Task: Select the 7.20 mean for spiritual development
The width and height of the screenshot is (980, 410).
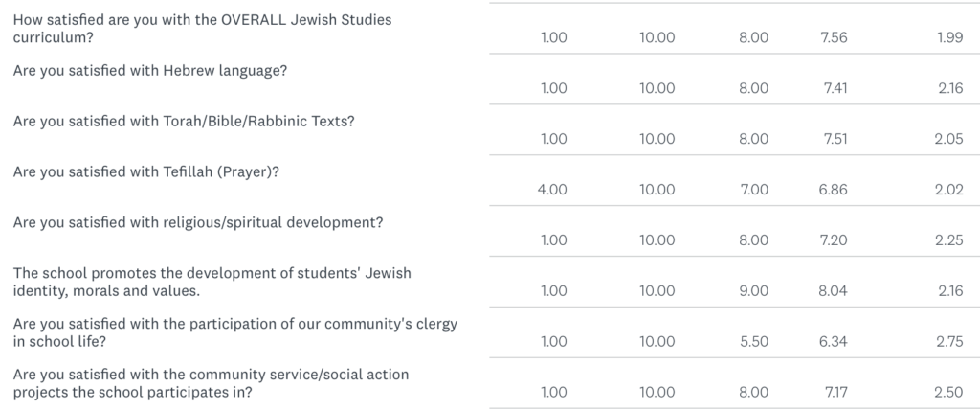Action: [834, 240]
